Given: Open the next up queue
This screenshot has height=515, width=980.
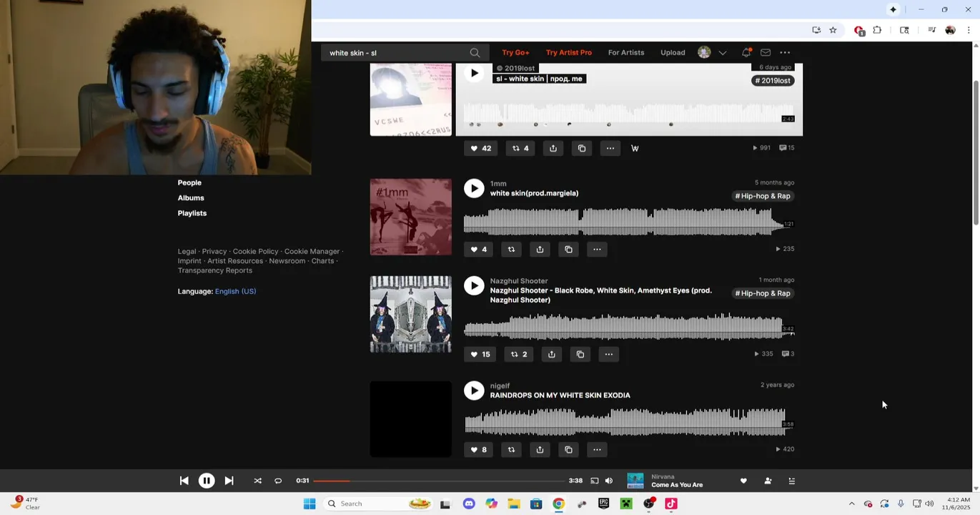Looking at the screenshot, I should click(791, 481).
